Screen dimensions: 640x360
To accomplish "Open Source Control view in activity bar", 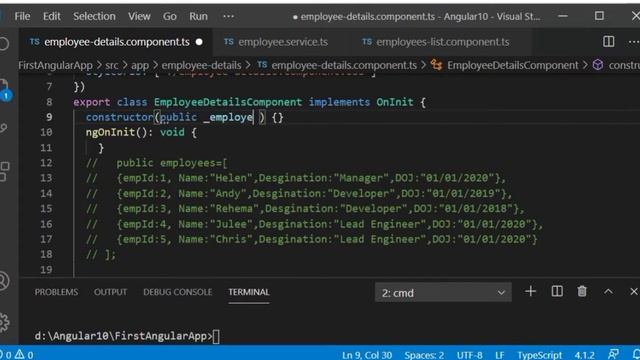I will (x=4, y=128).
